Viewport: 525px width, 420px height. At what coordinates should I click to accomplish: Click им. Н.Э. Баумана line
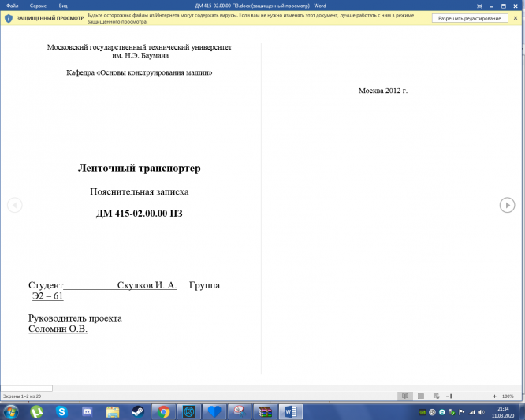[x=140, y=56]
